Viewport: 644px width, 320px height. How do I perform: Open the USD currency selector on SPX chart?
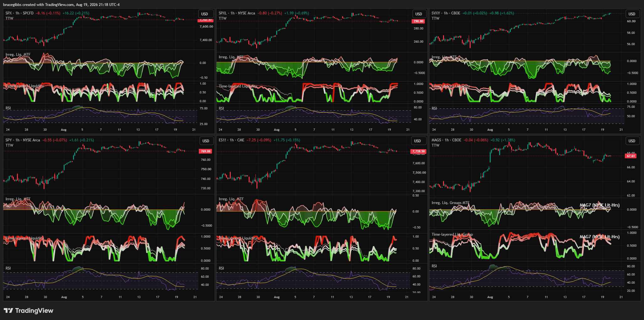[x=205, y=14]
